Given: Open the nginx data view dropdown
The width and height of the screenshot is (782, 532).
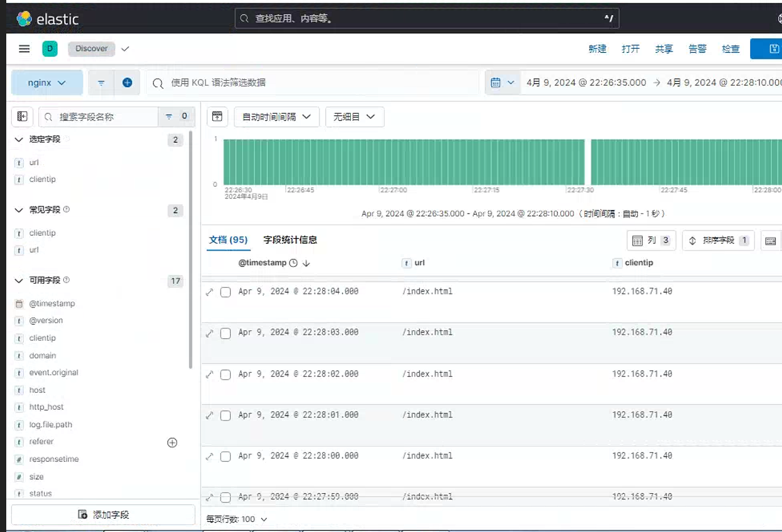Looking at the screenshot, I should coord(47,83).
